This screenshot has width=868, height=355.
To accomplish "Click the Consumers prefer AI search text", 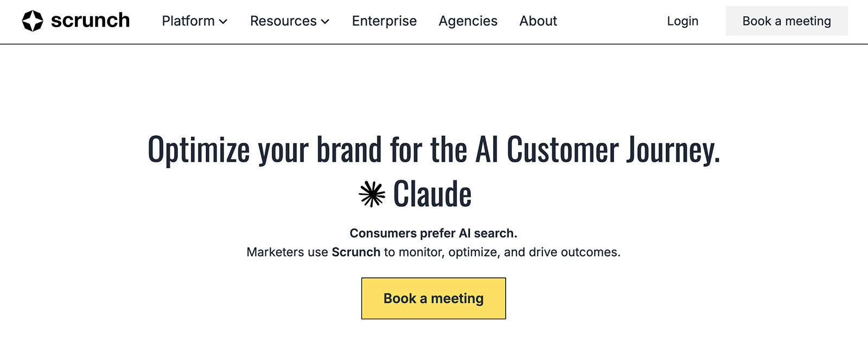I will click(433, 233).
